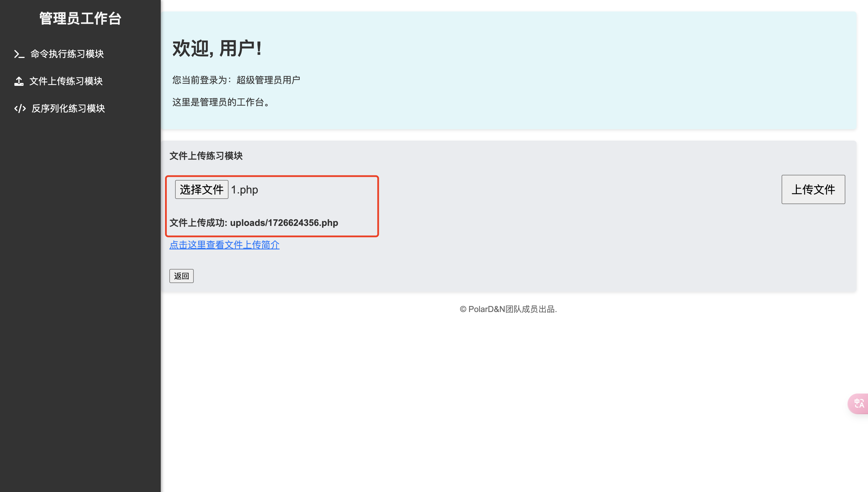Open the 点击这里查看文件上传简介 link

224,245
